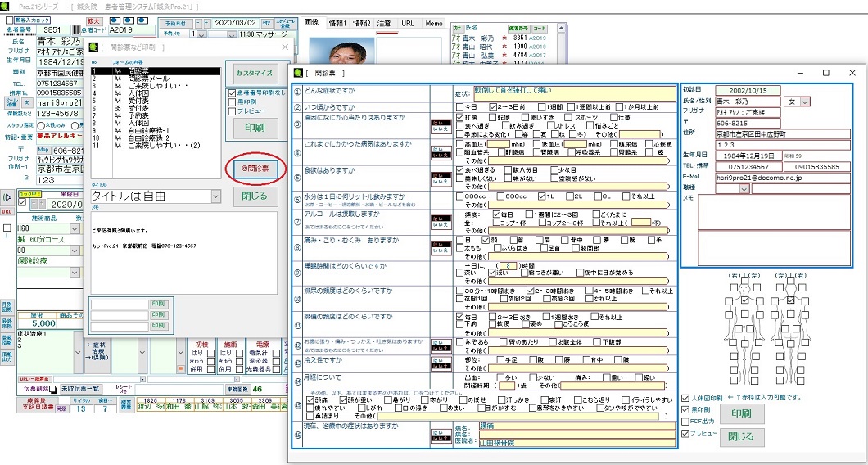The image size is (868, 465).
Task: Switch to the 画像 tab
Action: point(312,23)
